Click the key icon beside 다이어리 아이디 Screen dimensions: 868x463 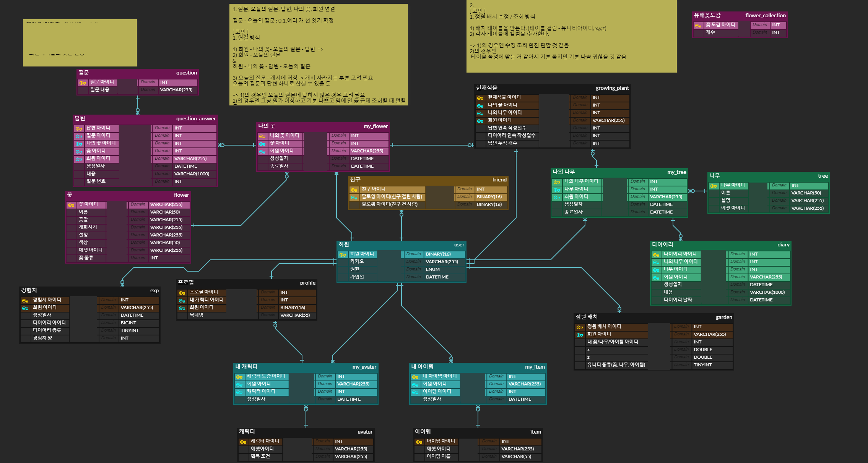(x=656, y=254)
